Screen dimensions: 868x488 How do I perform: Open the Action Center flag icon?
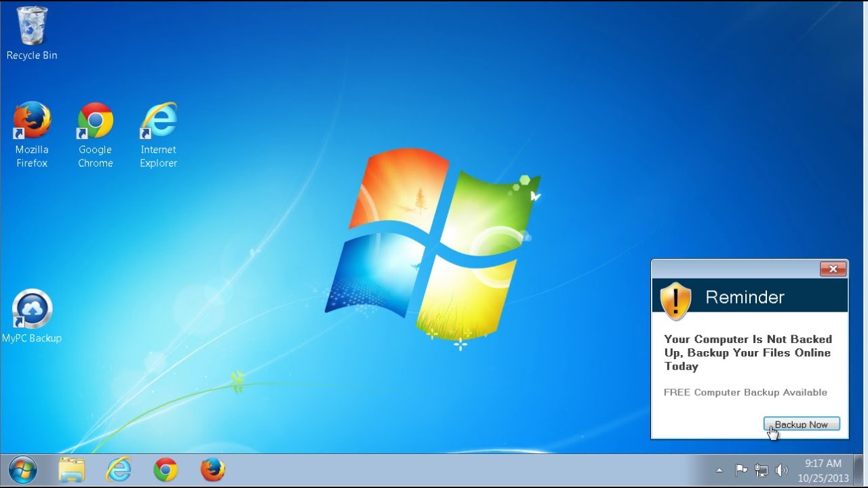click(x=741, y=470)
